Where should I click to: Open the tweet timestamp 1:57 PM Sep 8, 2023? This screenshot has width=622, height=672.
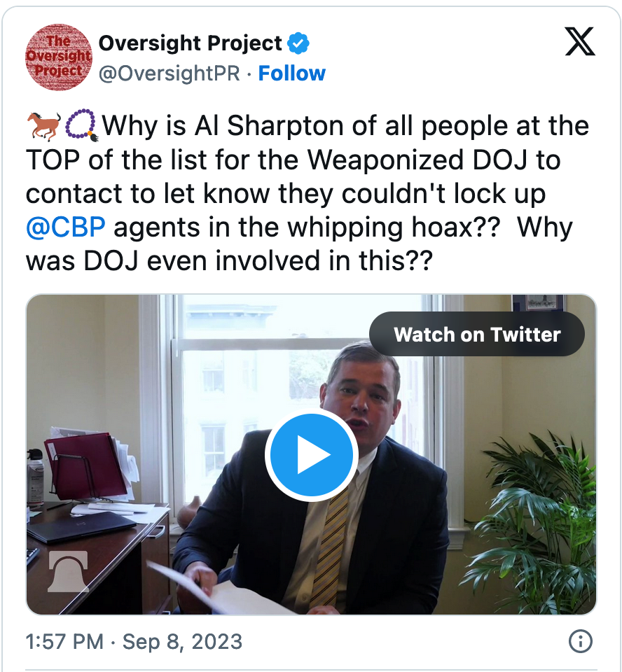point(134,642)
